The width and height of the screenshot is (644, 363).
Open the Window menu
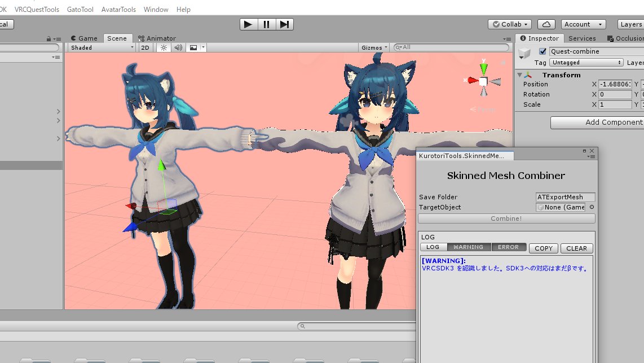156,10
